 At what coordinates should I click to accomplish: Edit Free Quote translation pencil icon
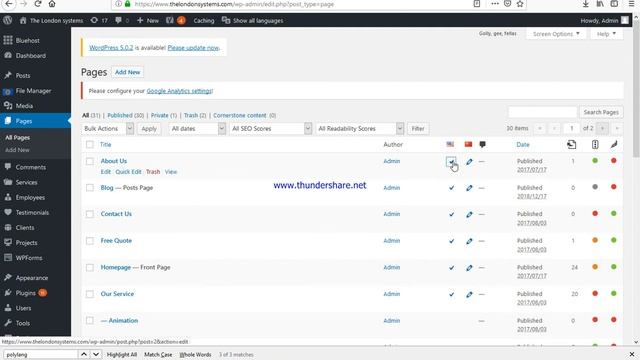click(x=469, y=241)
